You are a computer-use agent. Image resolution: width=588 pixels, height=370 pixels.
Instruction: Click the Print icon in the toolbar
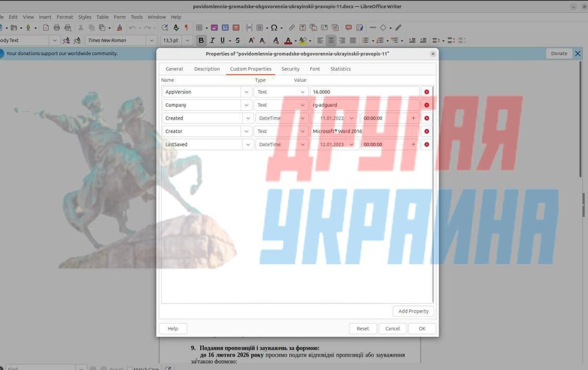pyautogui.click(x=57, y=28)
